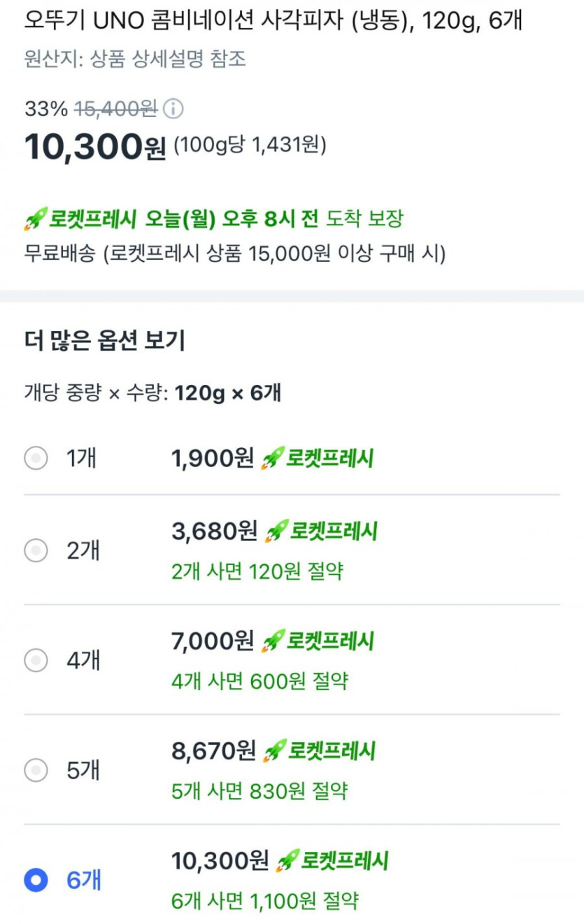584x924 pixels.
Task: Tap the 2개 사면 120원 절약 savings text
Action: [x=257, y=571]
